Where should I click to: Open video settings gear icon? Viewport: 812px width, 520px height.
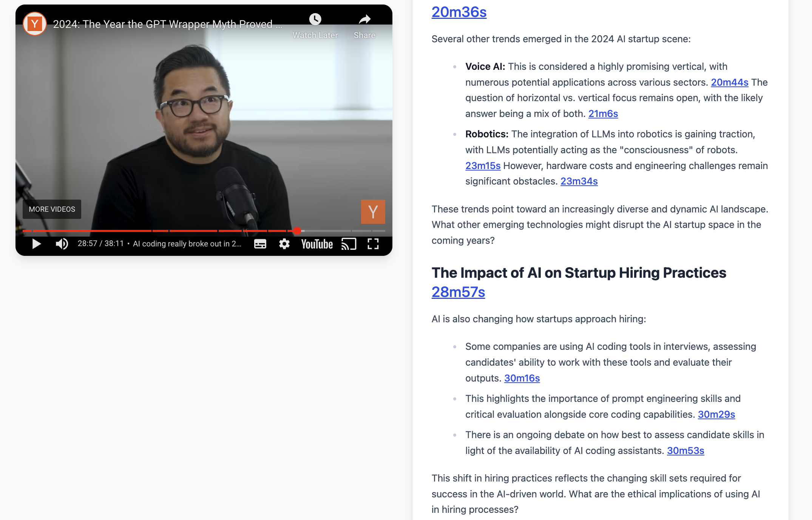(x=284, y=244)
